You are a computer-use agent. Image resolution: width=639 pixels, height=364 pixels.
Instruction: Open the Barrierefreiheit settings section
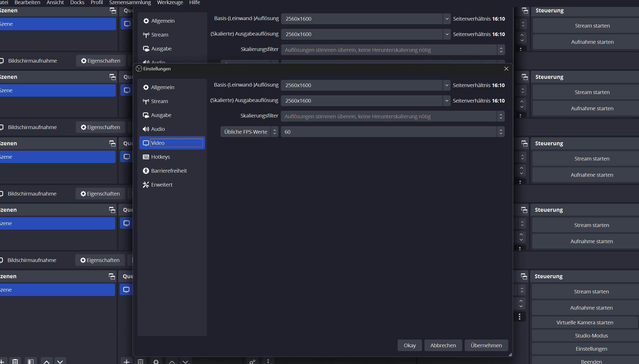tap(169, 171)
